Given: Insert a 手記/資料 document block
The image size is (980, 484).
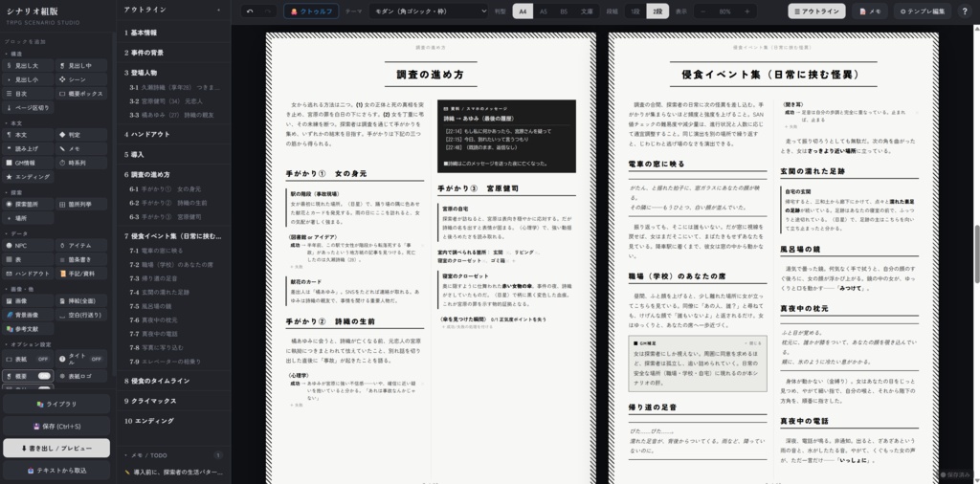Looking at the screenshot, I should click(81, 274).
